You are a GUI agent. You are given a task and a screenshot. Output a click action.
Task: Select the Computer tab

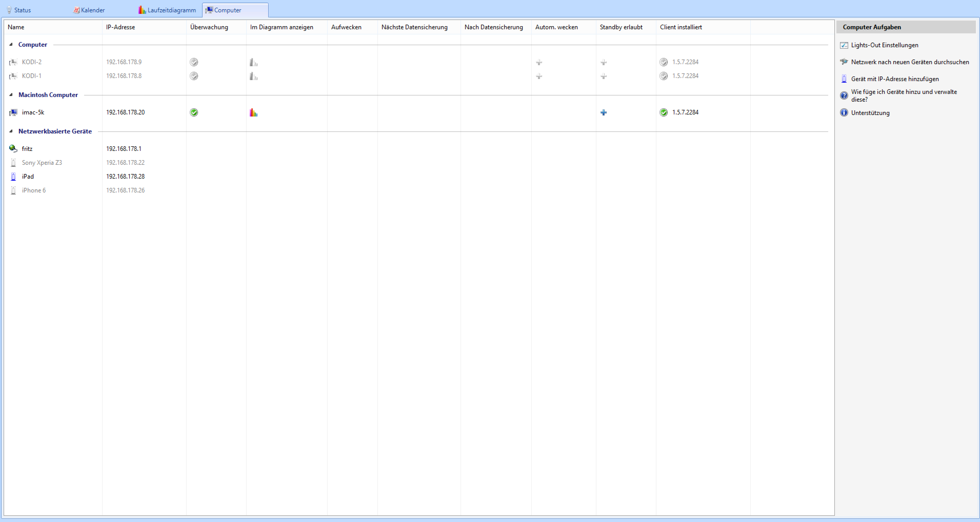coord(235,10)
